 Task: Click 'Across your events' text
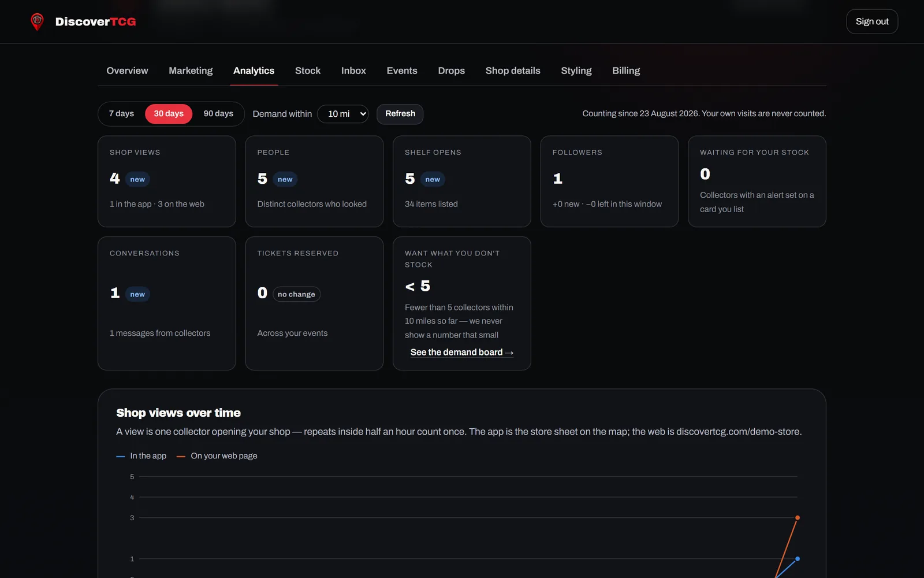click(292, 333)
